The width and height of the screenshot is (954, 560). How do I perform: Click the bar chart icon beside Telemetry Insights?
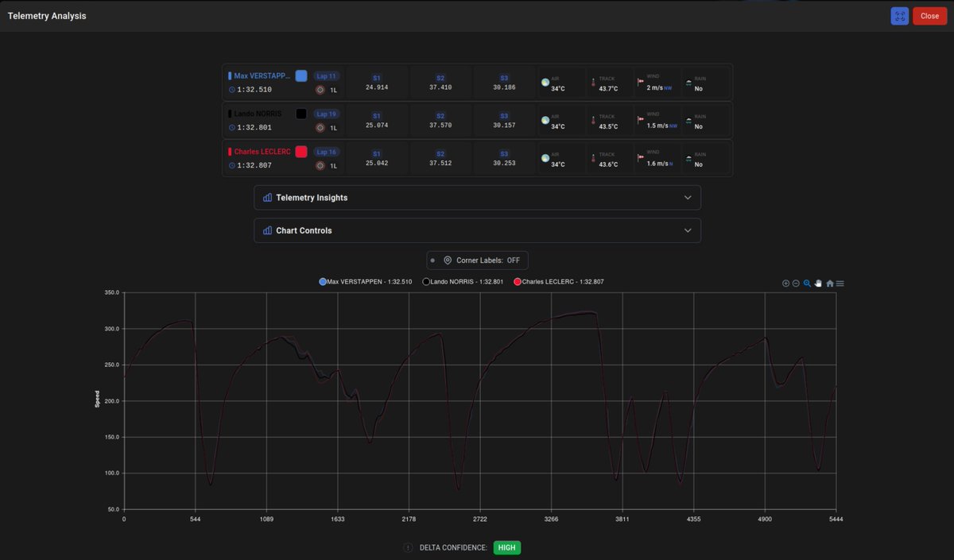click(x=266, y=197)
